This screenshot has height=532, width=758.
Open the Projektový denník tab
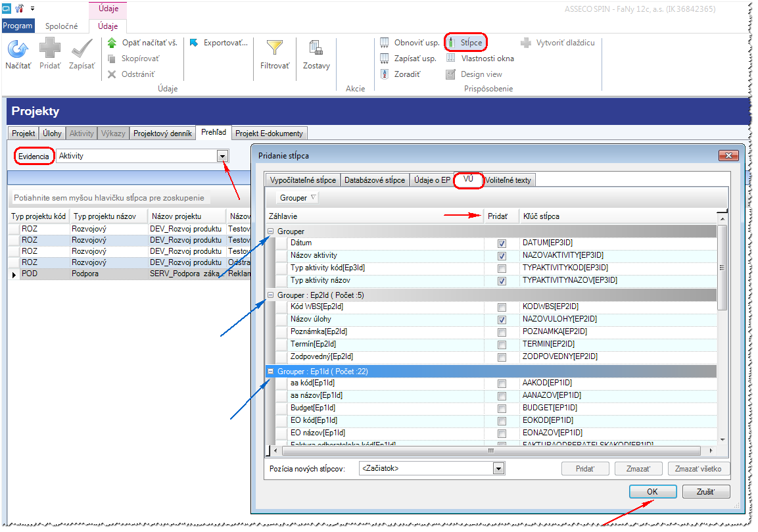162,133
